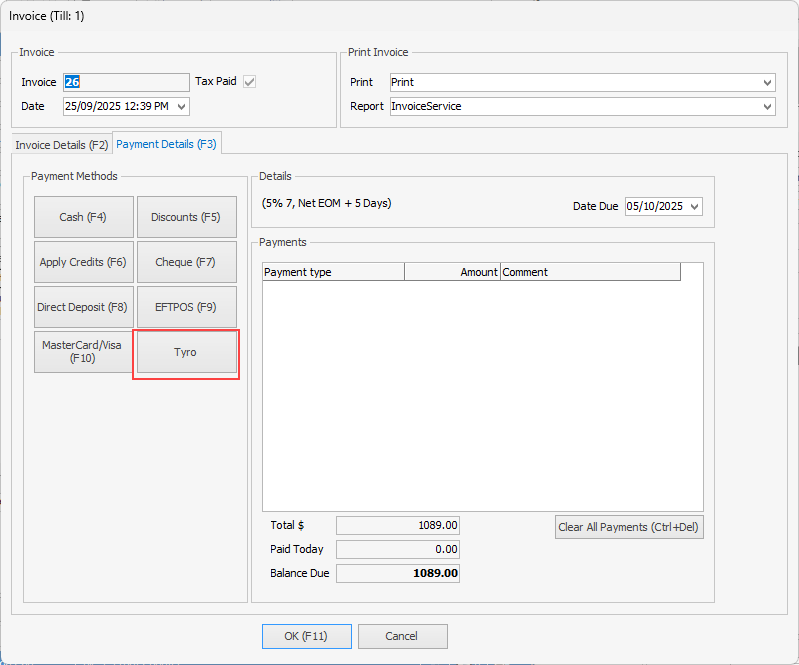Open the Date Due calendar dropdown

pos(695,206)
